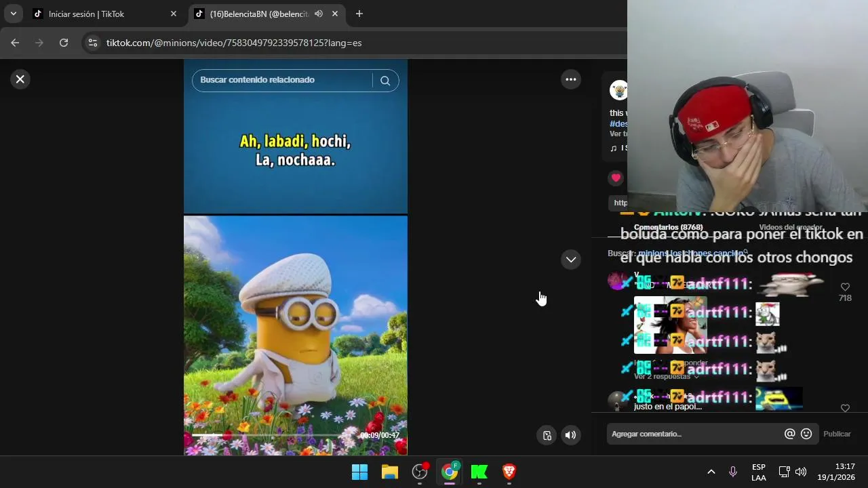Close the TikTok video viewer with X
This screenshot has width=868, height=488.
(20, 79)
